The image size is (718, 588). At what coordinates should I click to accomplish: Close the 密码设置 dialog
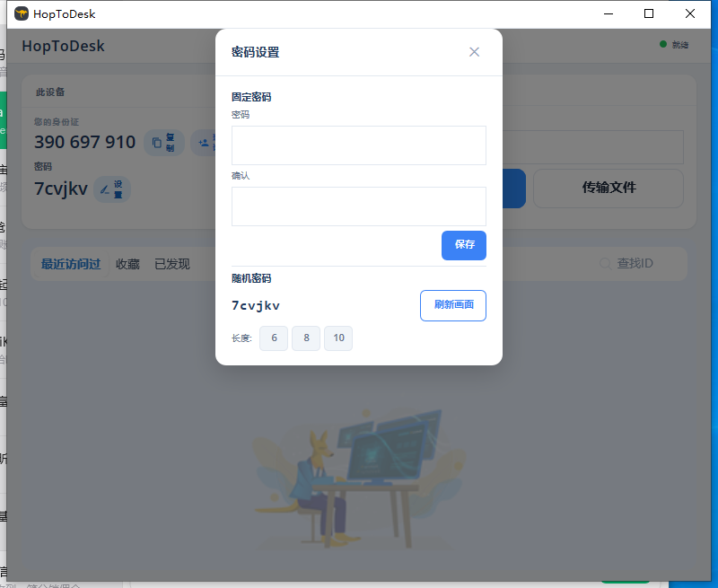click(474, 52)
